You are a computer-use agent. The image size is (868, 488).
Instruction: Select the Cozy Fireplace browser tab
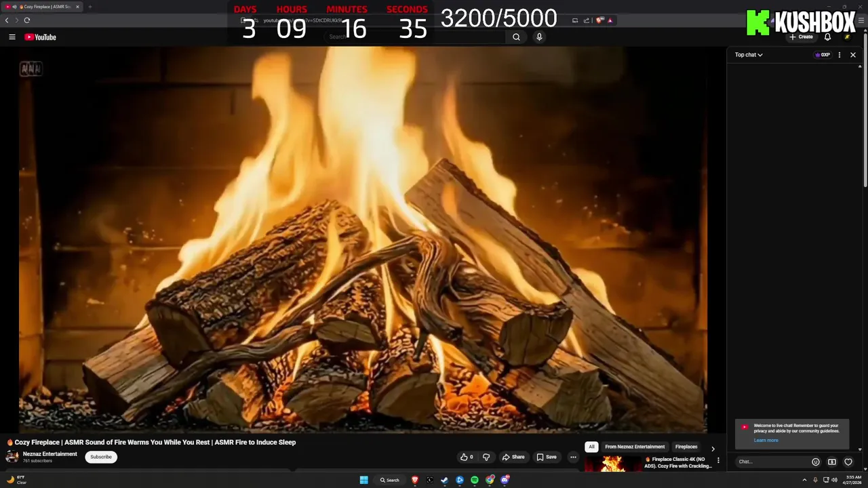point(42,7)
